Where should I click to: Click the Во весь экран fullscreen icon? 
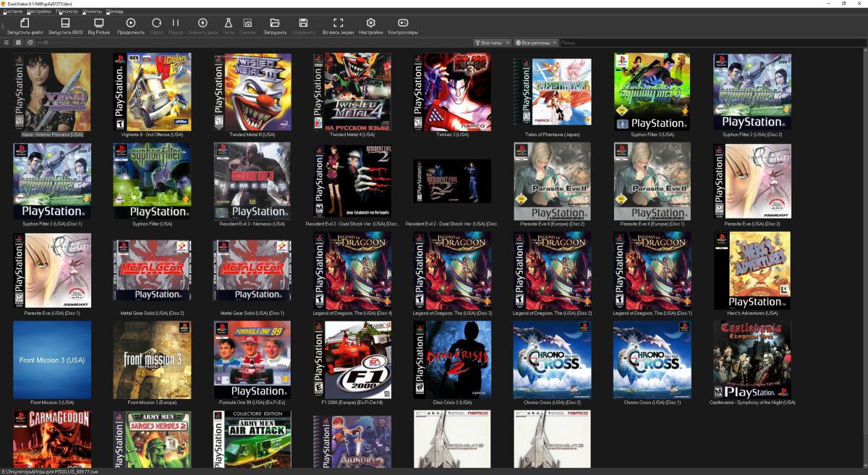point(339,23)
